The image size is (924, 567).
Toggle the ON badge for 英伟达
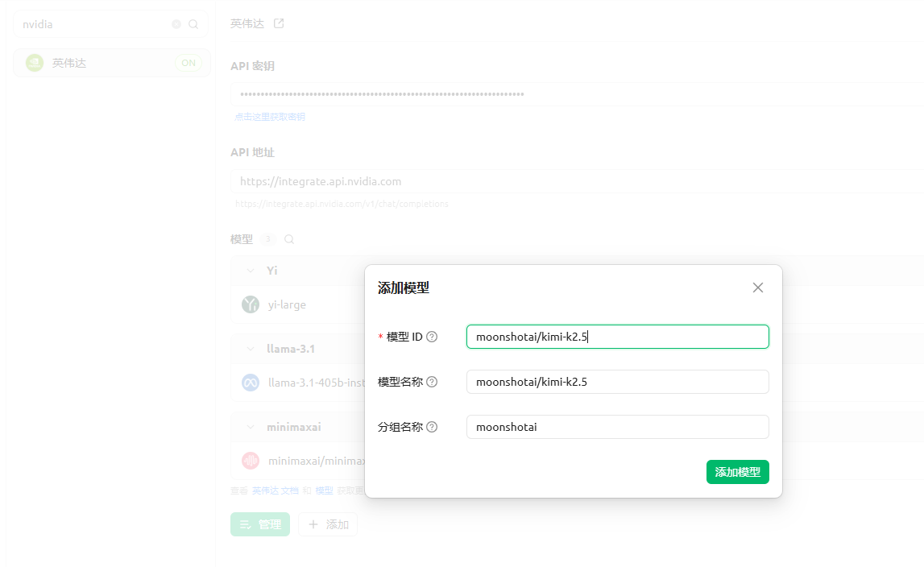point(188,63)
